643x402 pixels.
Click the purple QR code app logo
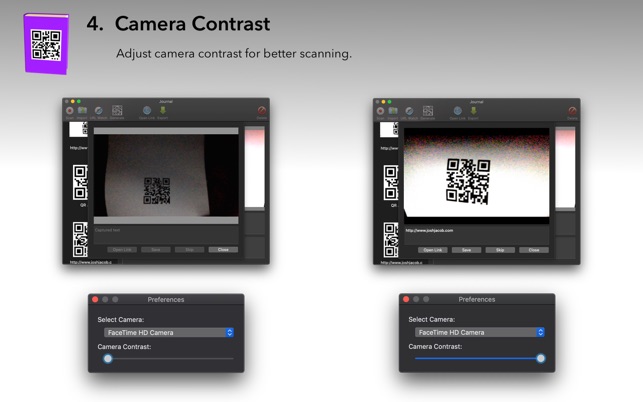tap(46, 44)
